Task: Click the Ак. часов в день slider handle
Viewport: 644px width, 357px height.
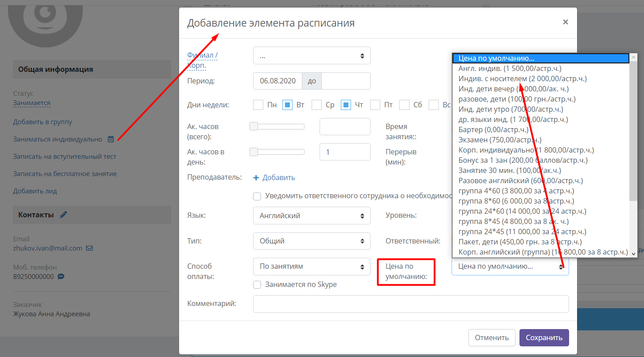Action: [x=254, y=152]
